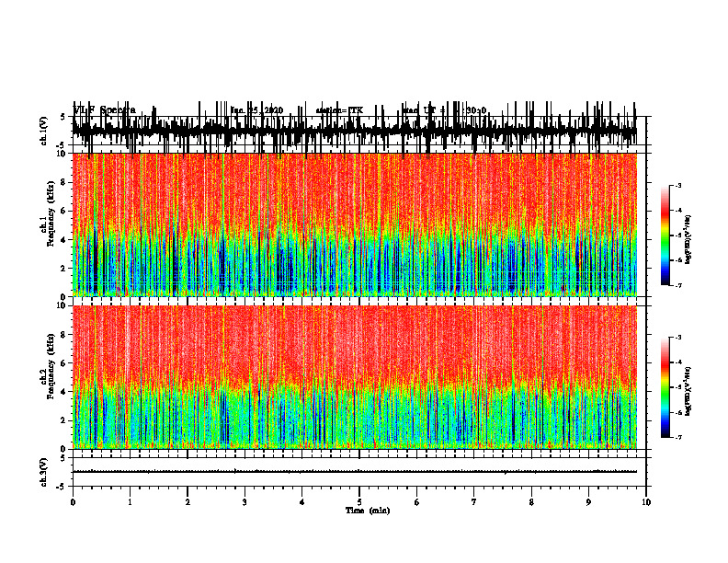
Task: Click ch.1 frequency tick label "8"
Action: [x=64, y=182]
